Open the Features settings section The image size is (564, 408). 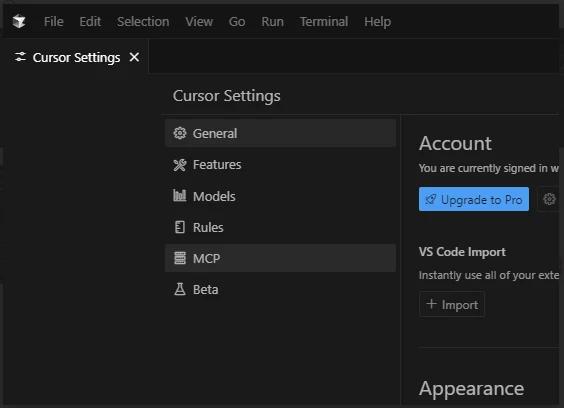click(x=280, y=164)
